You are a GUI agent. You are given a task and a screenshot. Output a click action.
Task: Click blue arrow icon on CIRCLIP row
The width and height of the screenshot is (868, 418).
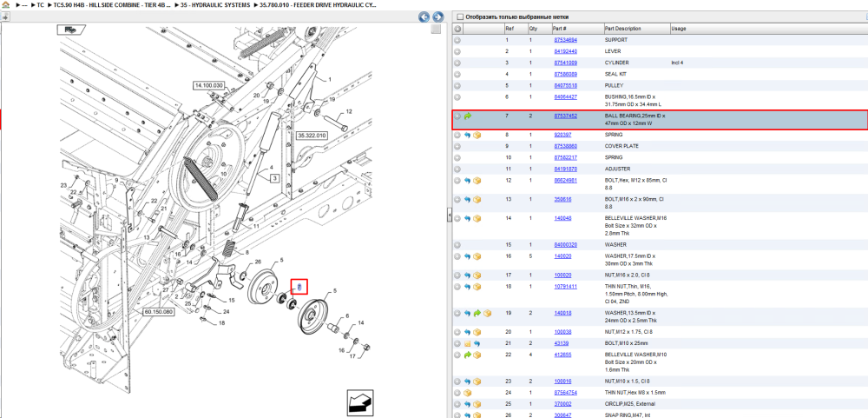468,404
